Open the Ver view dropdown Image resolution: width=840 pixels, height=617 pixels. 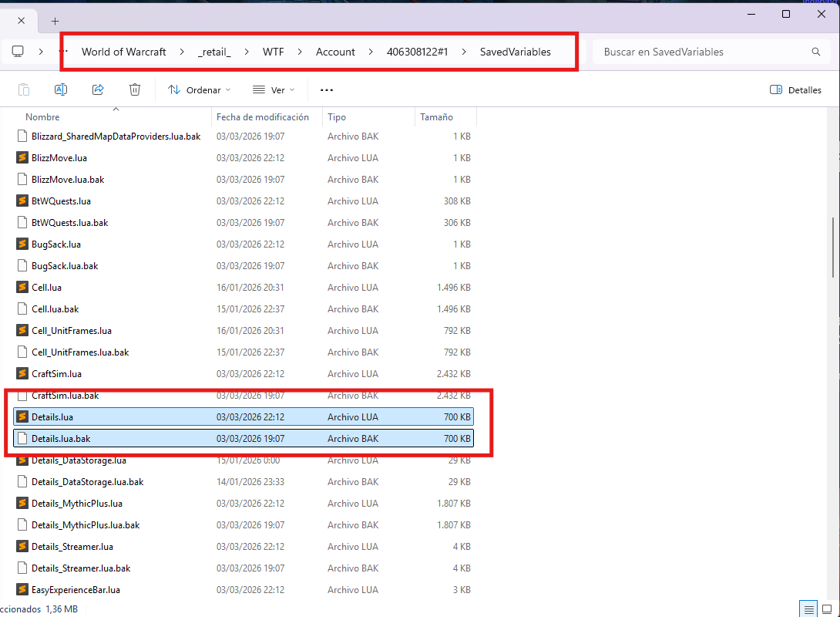tap(274, 90)
